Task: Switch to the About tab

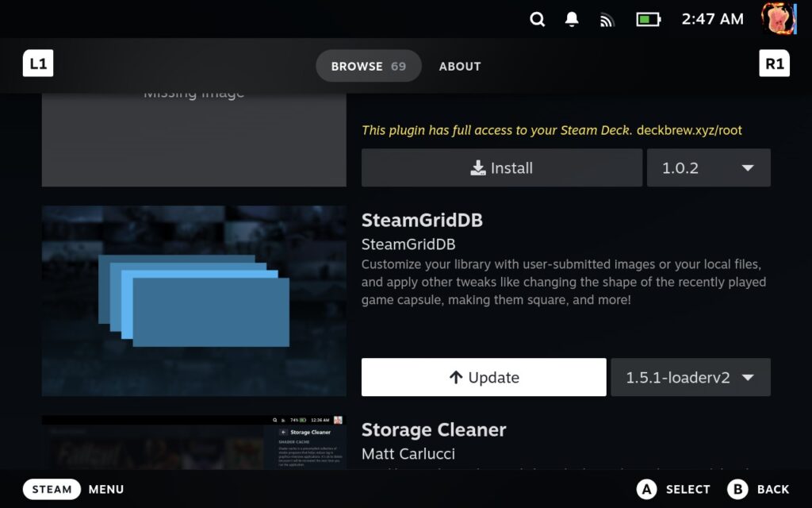Action: click(460, 67)
